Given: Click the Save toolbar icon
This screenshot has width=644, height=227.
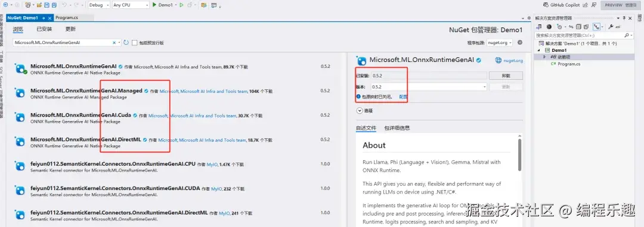Looking at the screenshot, I should [47, 5].
